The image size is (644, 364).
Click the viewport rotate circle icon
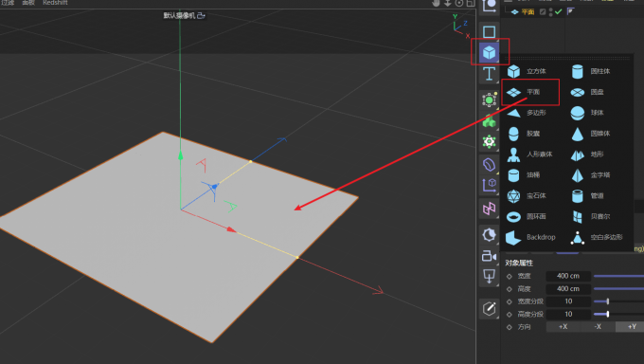click(x=459, y=3)
